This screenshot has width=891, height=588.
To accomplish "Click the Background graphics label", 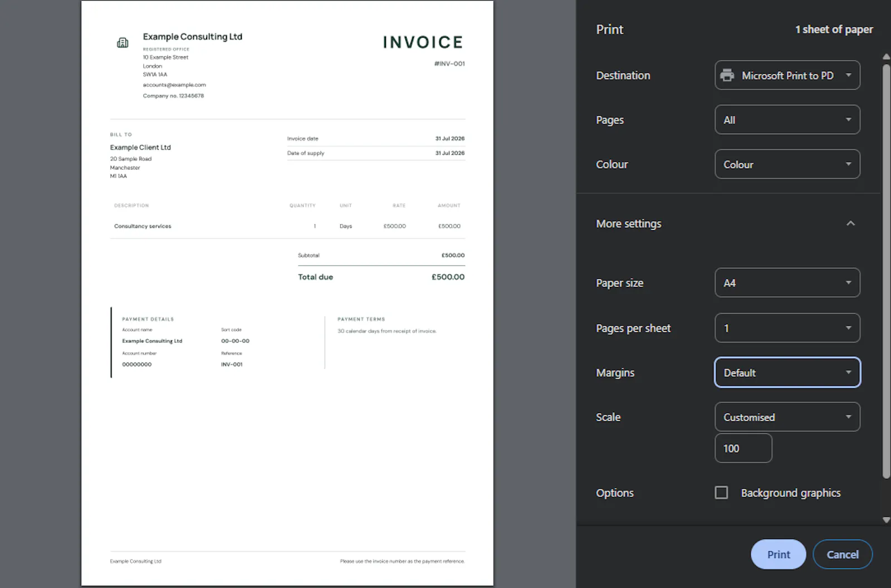I will tap(791, 493).
